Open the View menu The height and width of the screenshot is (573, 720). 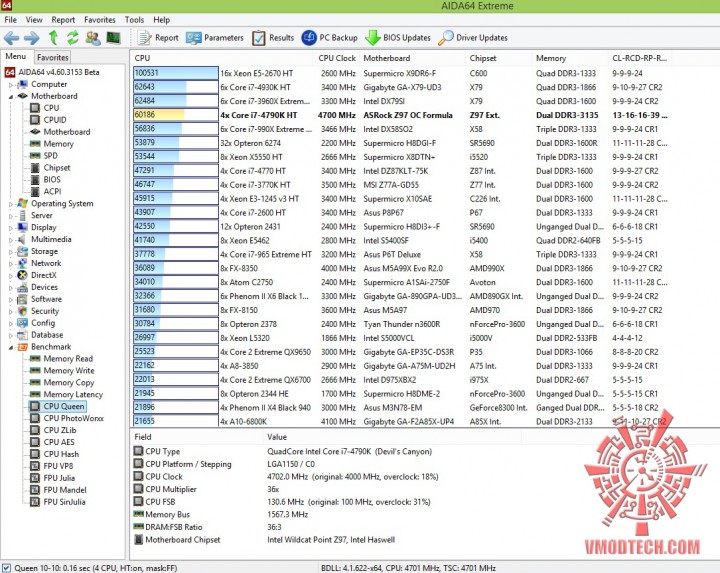34,20
